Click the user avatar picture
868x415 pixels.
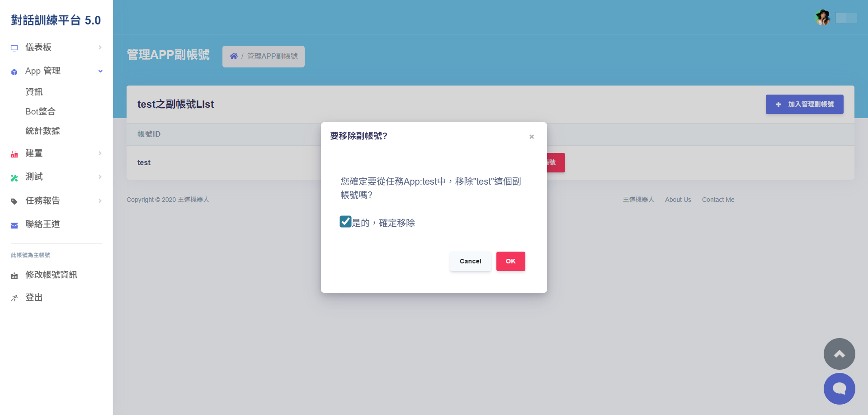pyautogui.click(x=823, y=18)
